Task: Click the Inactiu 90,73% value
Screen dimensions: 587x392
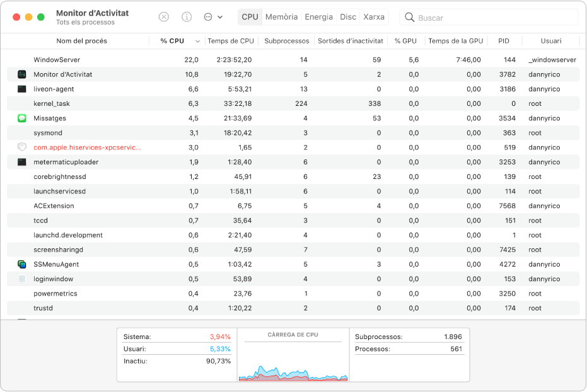Action: (x=218, y=361)
